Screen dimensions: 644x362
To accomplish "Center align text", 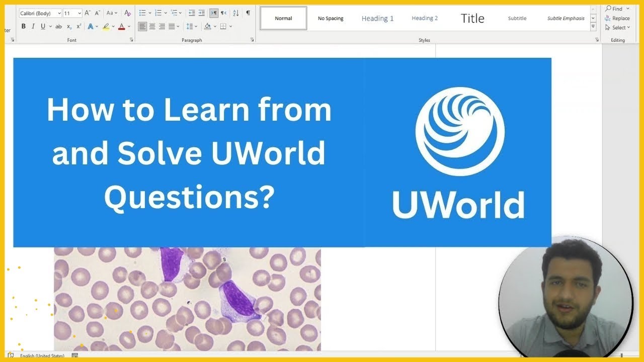I will click(152, 26).
